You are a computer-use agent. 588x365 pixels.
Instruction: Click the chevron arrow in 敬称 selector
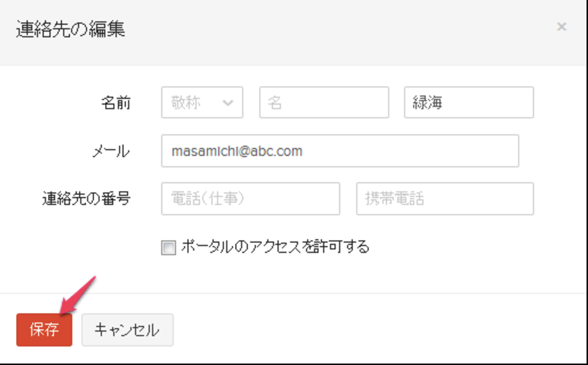[228, 103]
